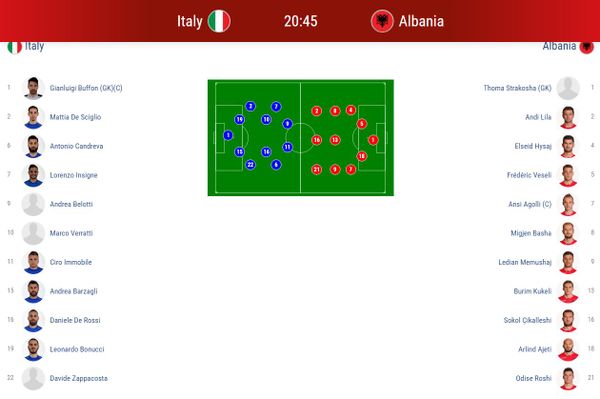This screenshot has width=600, height=399.
Task: Open the Ciro Immobile player link
Action: click(x=71, y=262)
